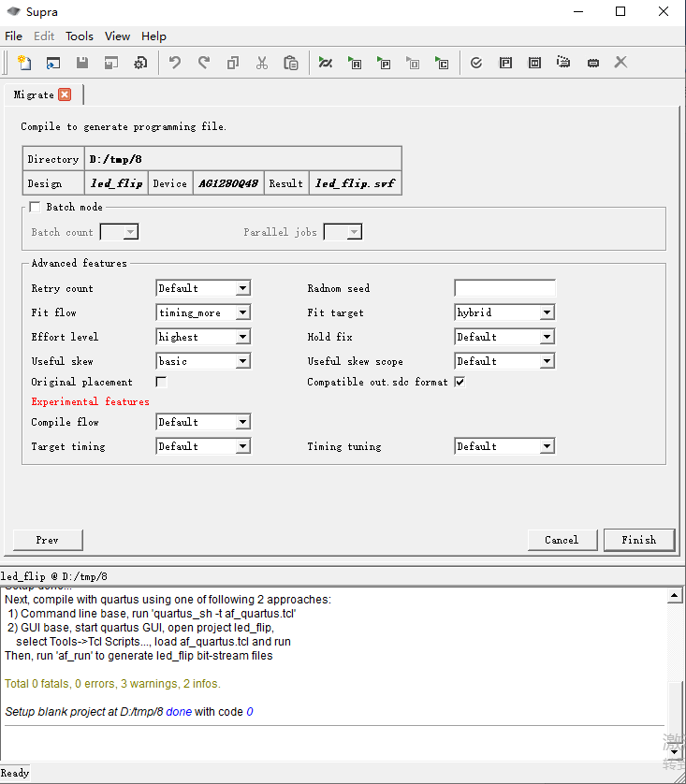This screenshot has width=686, height=784.
Task: Open the gear settings toolbar icon
Action: click(140, 63)
